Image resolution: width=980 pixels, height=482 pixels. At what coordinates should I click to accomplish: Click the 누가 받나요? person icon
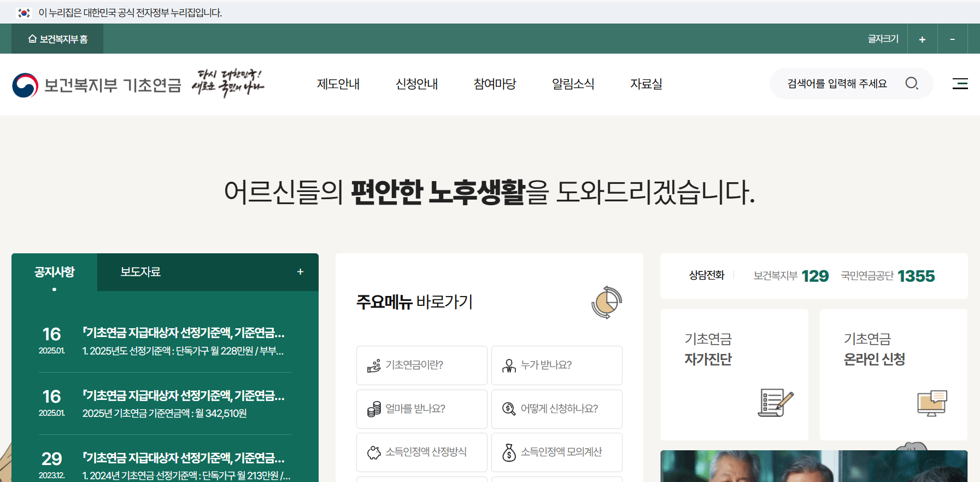509,365
